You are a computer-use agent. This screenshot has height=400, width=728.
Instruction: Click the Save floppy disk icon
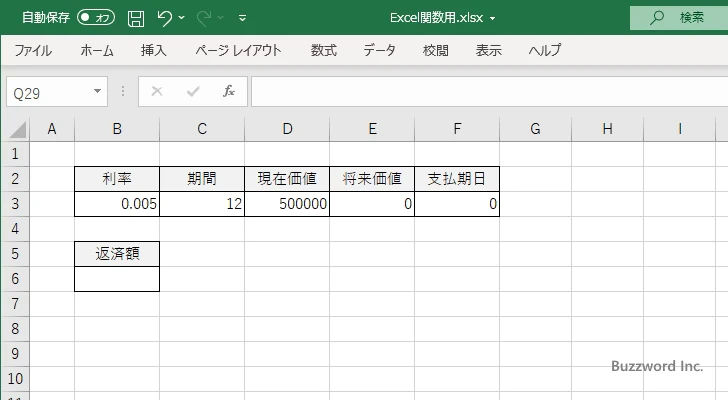(136, 18)
